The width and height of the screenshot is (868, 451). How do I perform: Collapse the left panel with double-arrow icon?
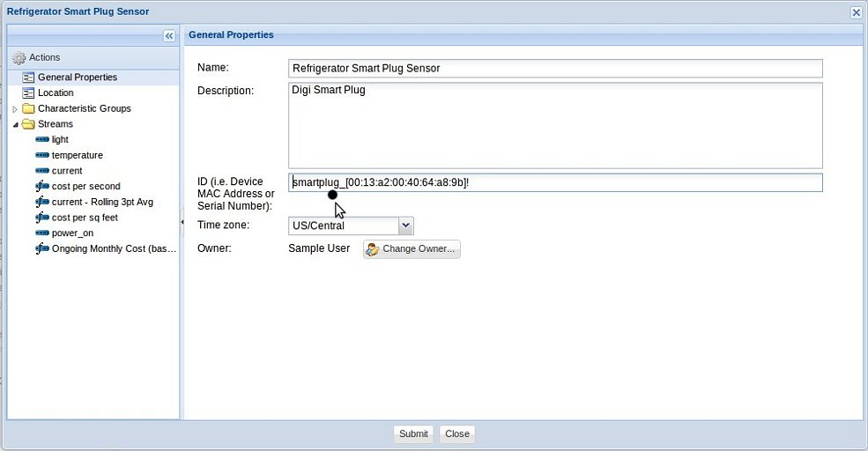(x=169, y=35)
